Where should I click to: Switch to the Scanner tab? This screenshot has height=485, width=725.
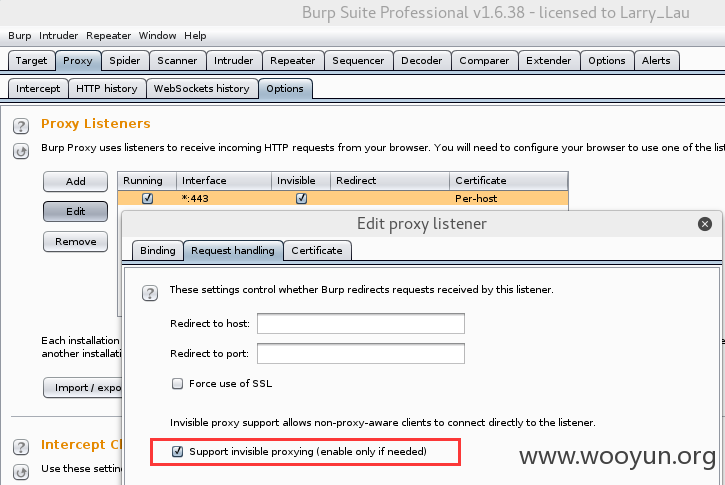(177, 61)
